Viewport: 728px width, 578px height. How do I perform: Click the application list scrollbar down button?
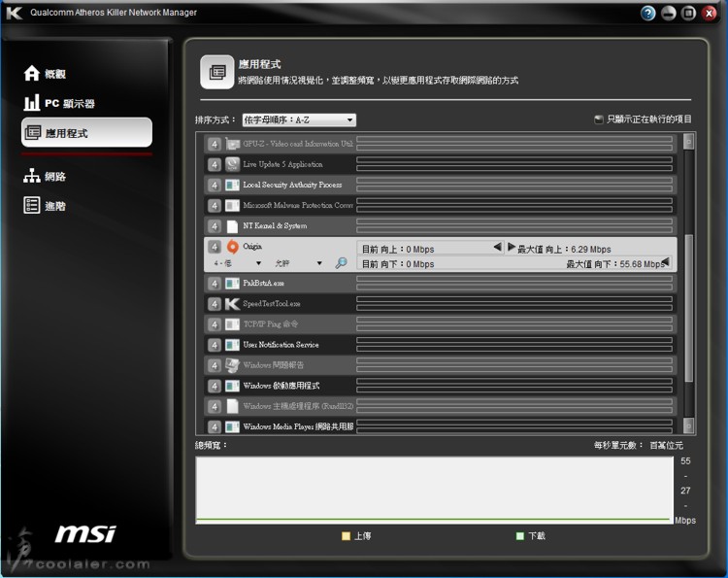tap(689, 425)
